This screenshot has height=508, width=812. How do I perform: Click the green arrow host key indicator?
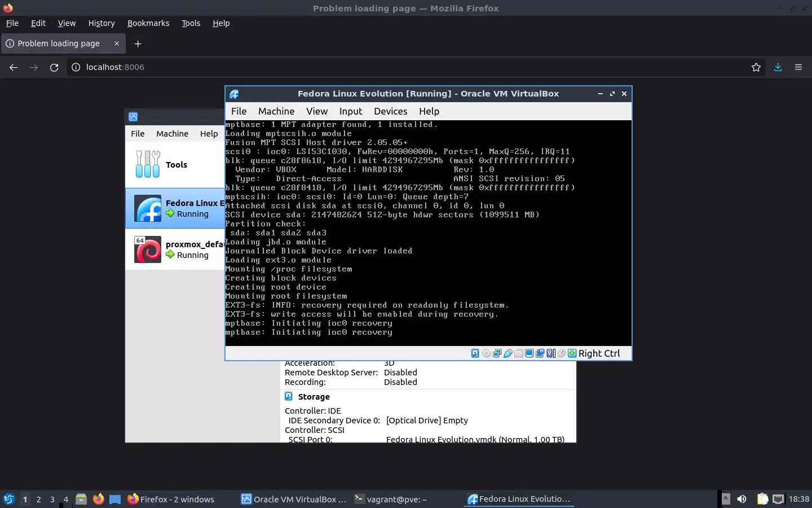(x=572, y=353)
